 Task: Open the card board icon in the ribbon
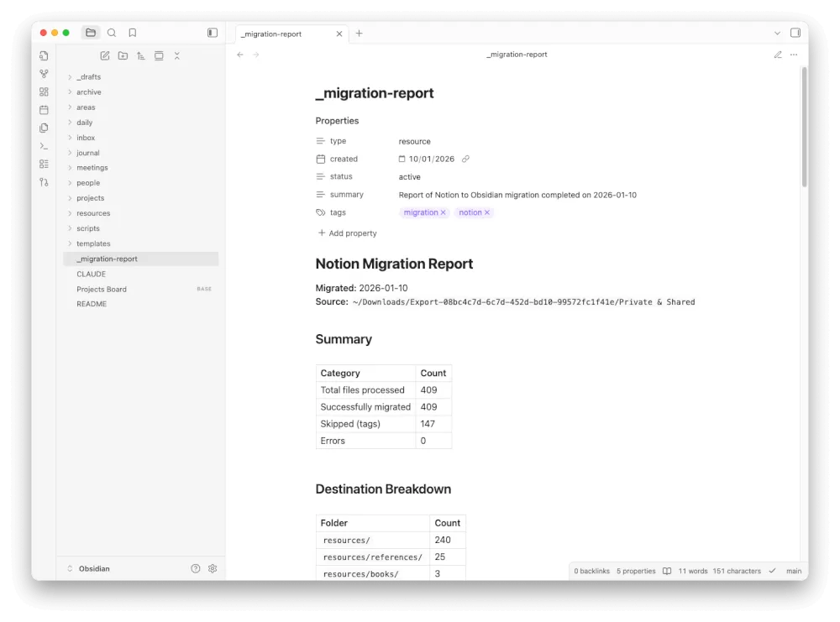44,92
